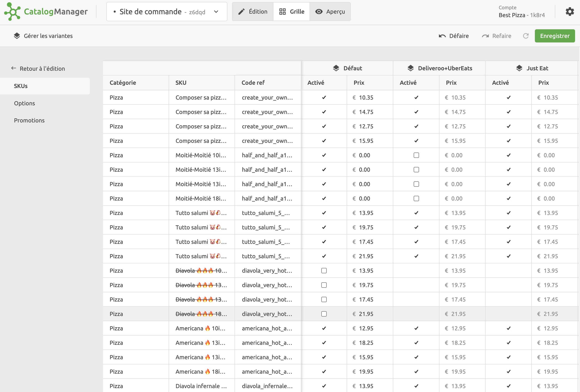Select the Moitié-Moitié 10i SKU cell
580x392 pixels.
[x=202, y=155]
